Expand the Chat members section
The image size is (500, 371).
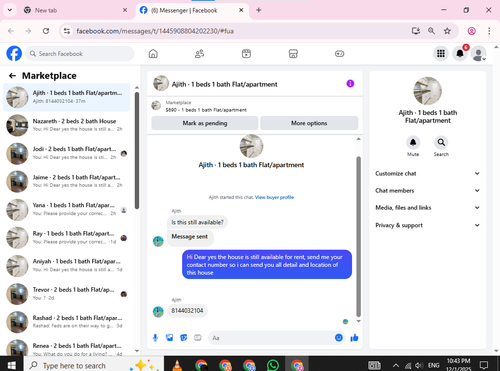coord(428,191)
